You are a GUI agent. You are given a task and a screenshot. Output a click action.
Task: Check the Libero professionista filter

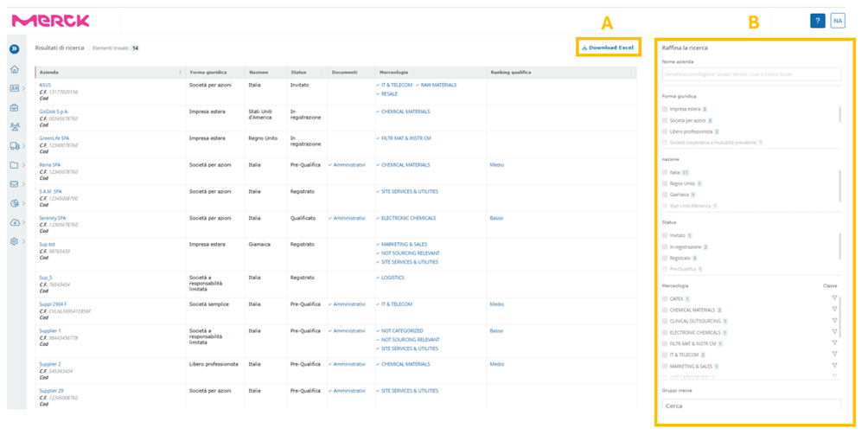click(x=665, y=131)
